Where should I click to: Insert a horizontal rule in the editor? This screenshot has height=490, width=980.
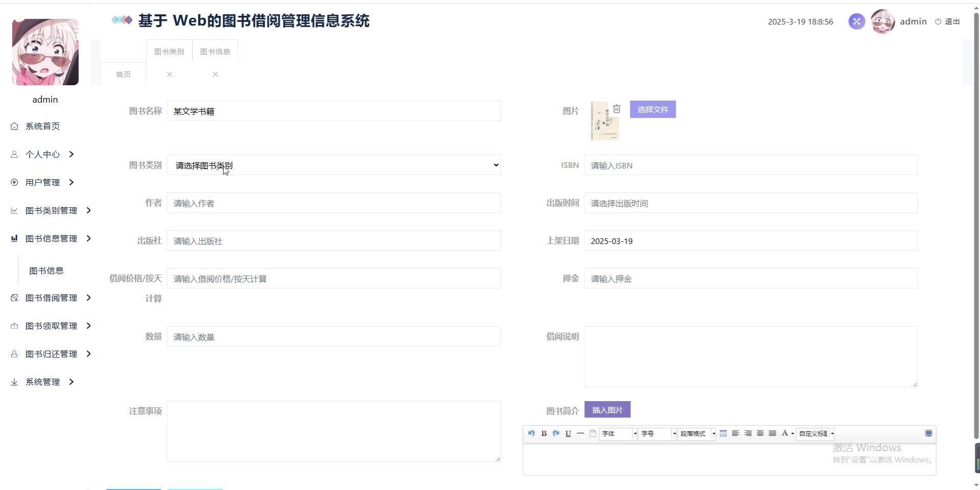pos(580,433)
